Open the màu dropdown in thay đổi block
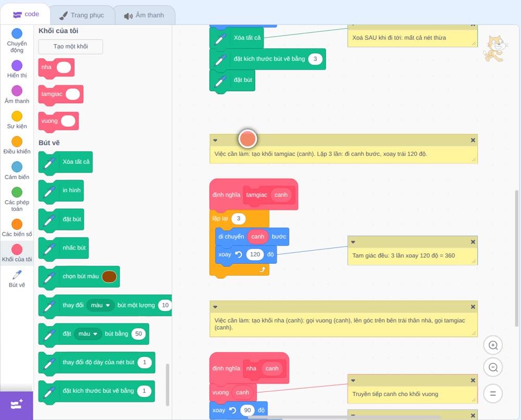This screenshot has height=420, width=521. click(101, 305)
